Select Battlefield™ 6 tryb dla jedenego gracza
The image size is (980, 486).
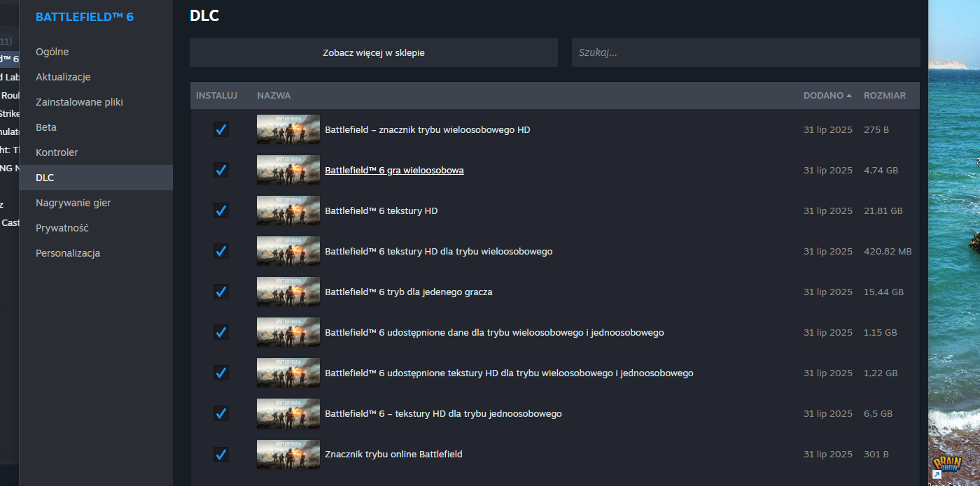click(x=409, y=292)
